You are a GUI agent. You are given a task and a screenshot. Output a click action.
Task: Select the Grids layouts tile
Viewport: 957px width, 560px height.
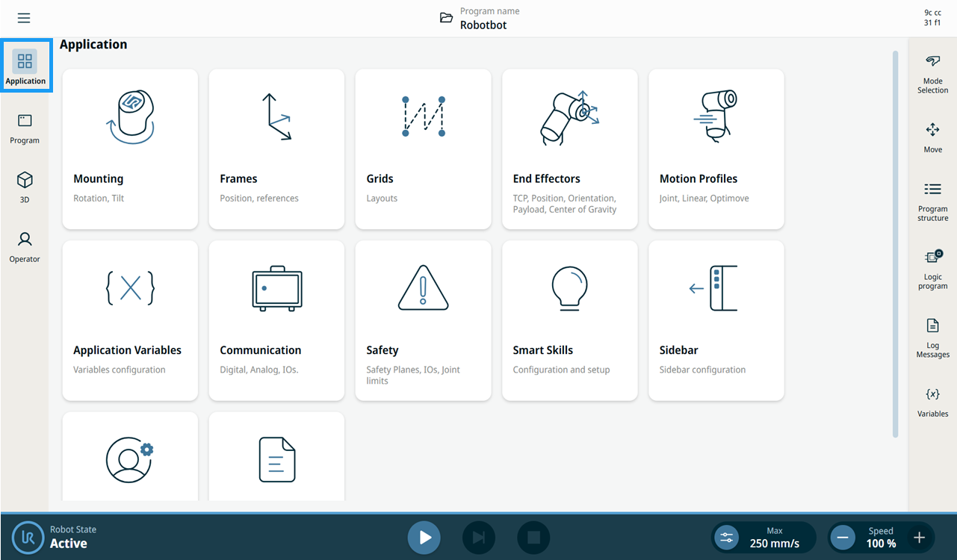pyautogui.click(x=423, y=149)
